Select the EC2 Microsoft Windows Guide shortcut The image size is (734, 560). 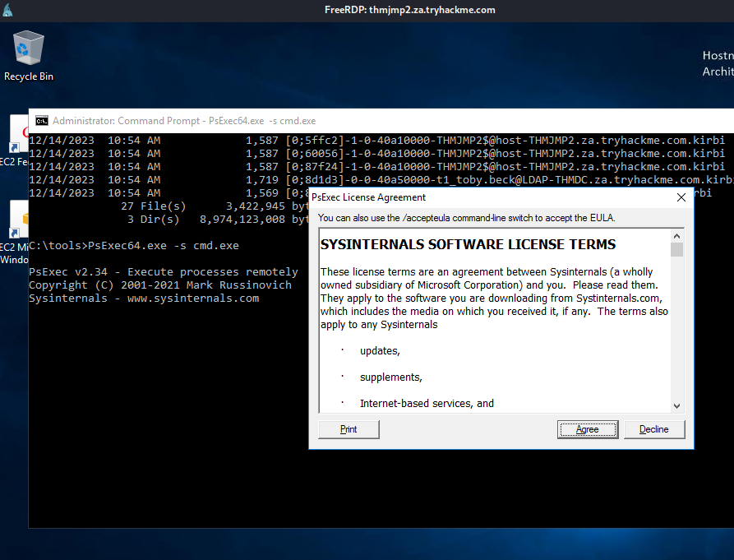14,233
